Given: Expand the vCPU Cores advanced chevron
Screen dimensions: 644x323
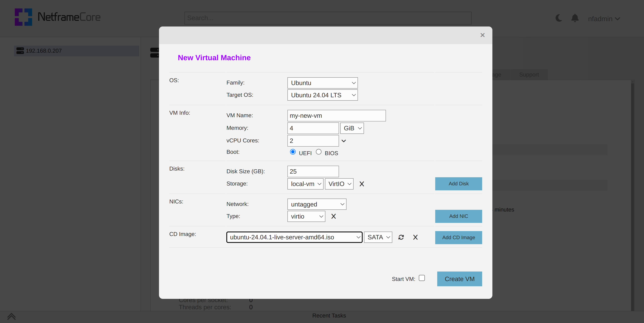Looking at the screenshot, I should pos(344,141).
